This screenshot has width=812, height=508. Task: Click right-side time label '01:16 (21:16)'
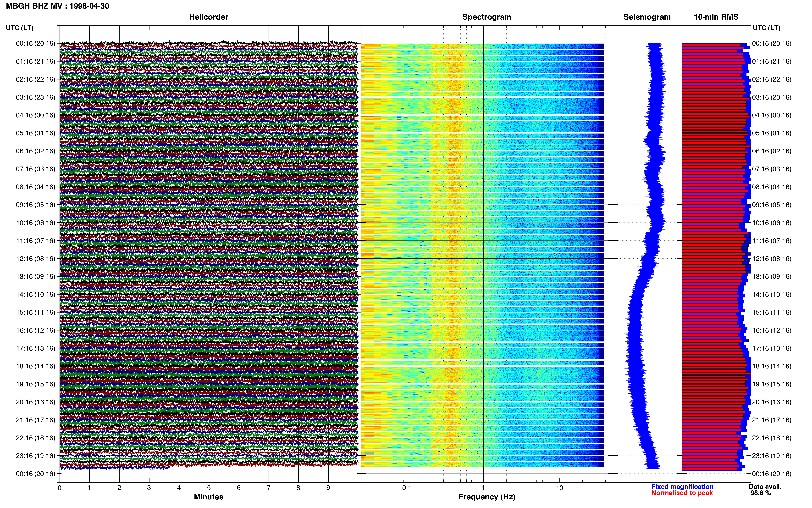pyautogui.click(x=772, y=61)
